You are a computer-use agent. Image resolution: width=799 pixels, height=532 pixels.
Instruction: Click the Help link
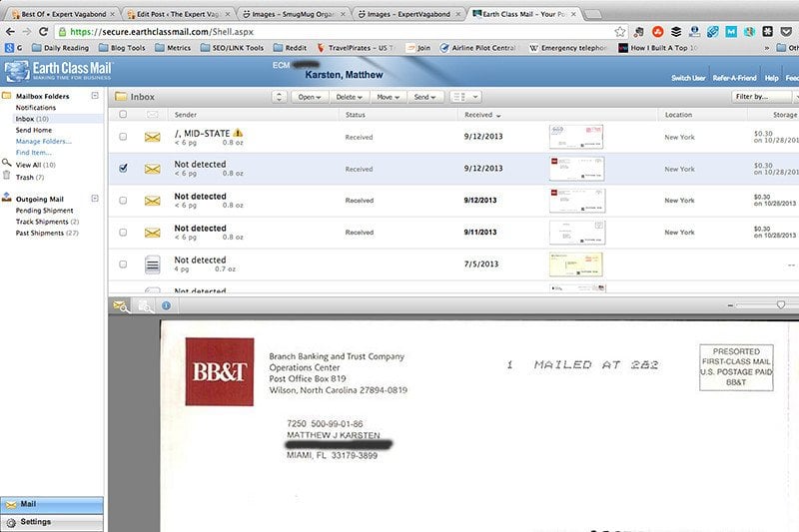771,78
